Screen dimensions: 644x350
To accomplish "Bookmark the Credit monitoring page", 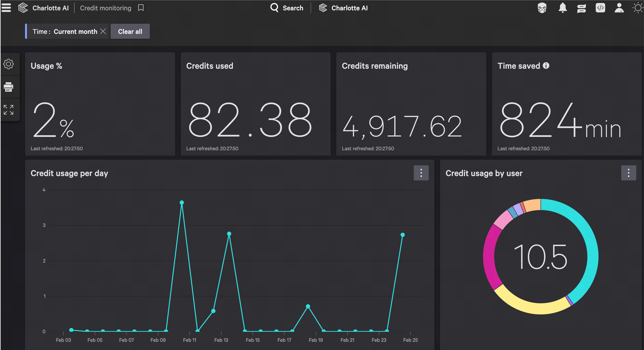I will [x=141, y=8].
